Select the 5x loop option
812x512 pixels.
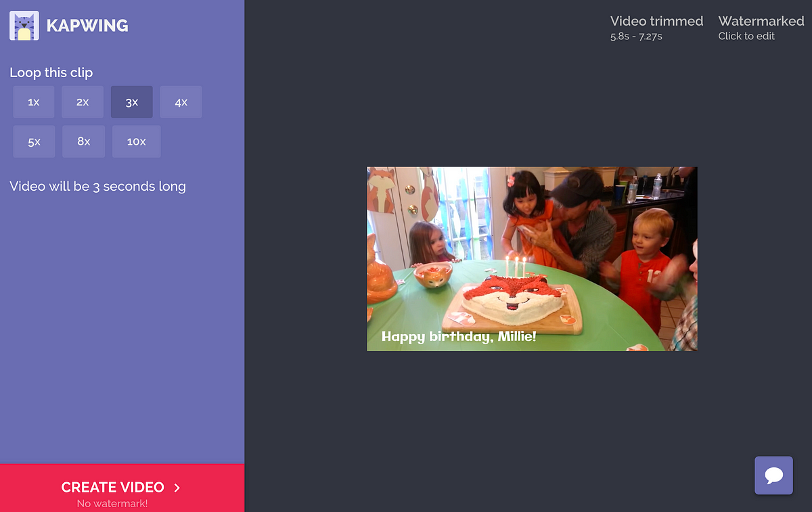(x=34, y=141)
